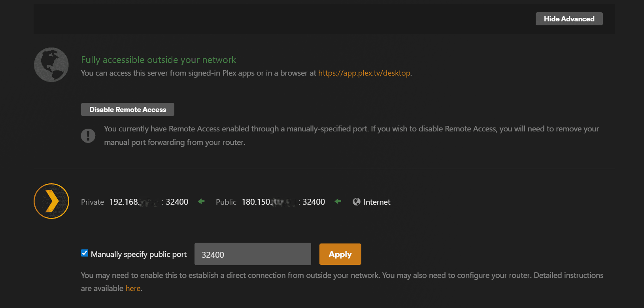Viewport: 644px width, 308px height.
Task: Click the Internet label text
Action: pos(377,202)
